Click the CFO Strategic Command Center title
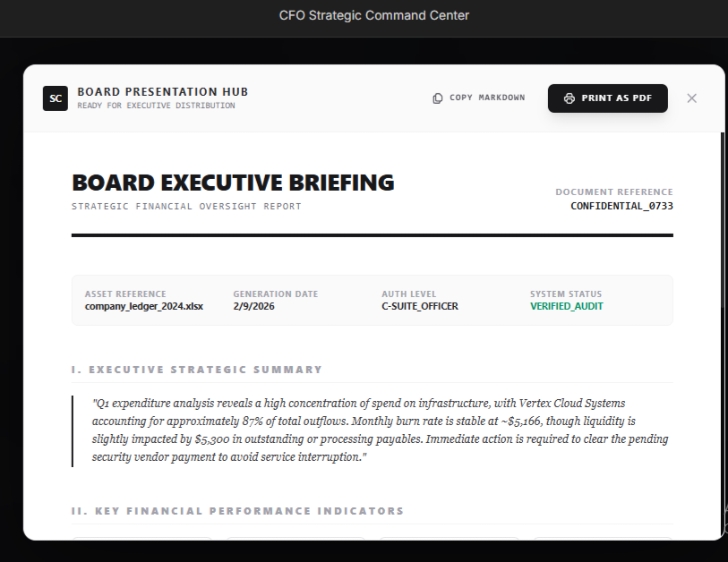This screenshot has height=562, width=728. [373, 15]
